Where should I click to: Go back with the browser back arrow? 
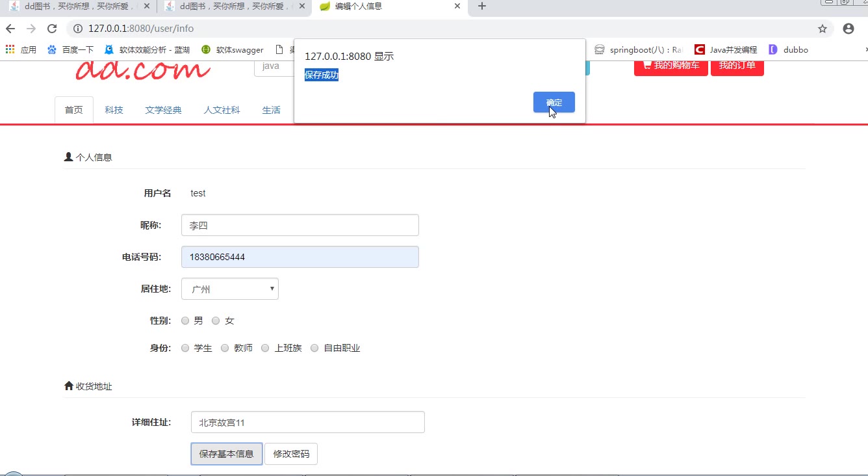pos(10,29)
